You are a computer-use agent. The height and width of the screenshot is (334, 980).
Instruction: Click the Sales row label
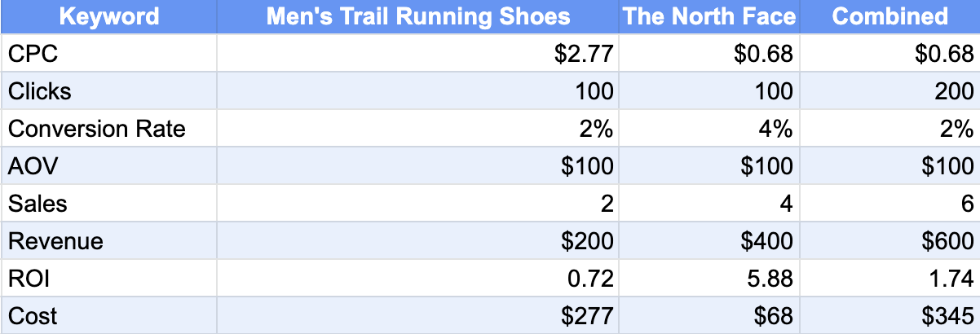[x=108, y=204]
